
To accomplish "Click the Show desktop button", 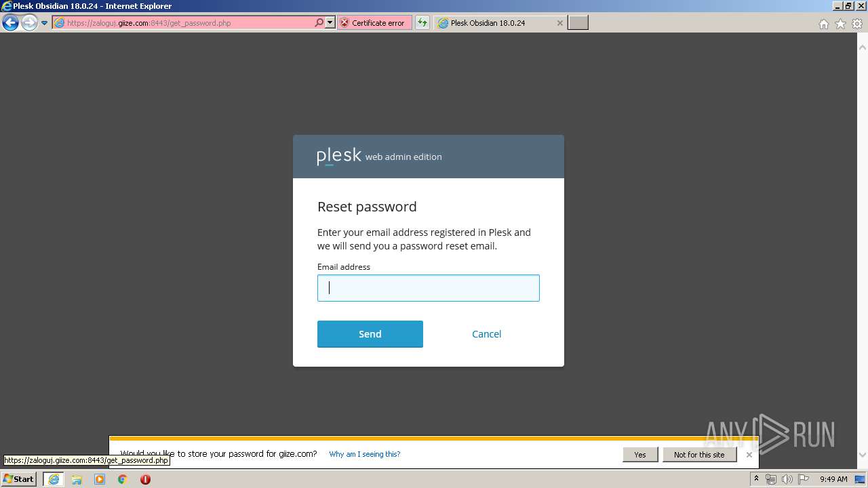I will [861, 479].
